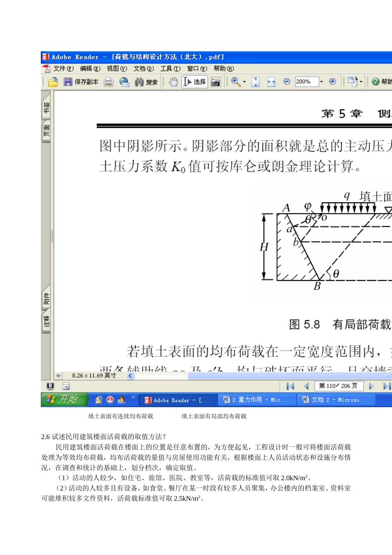Screen dimensions: 392x555
Task: Open the 窗口 (Window) menu
Action: (197, 69)
